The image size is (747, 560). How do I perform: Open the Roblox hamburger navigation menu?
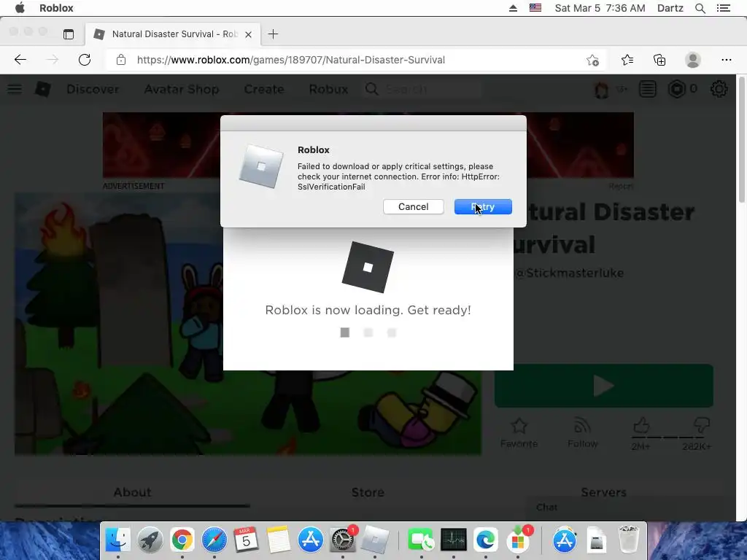[x=15, y=89]
